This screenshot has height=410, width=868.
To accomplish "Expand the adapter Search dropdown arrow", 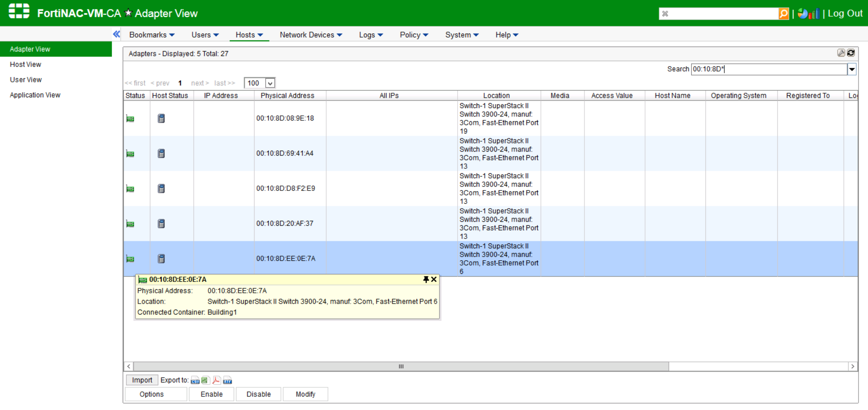I will (x=852, y=69).
